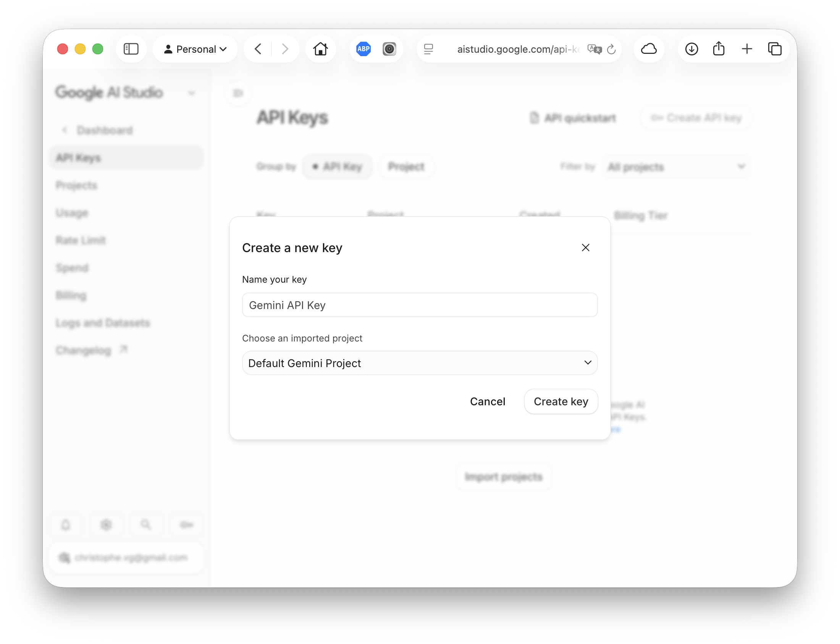Click the Create key button

point(561,401)
